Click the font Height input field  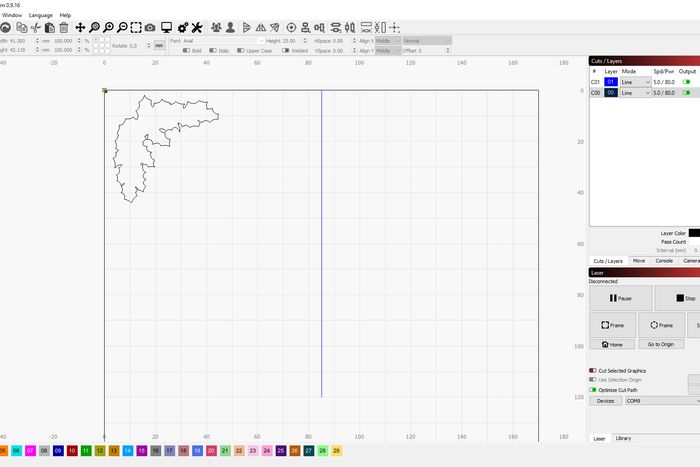pyautogui.click(x=296, y=40)
